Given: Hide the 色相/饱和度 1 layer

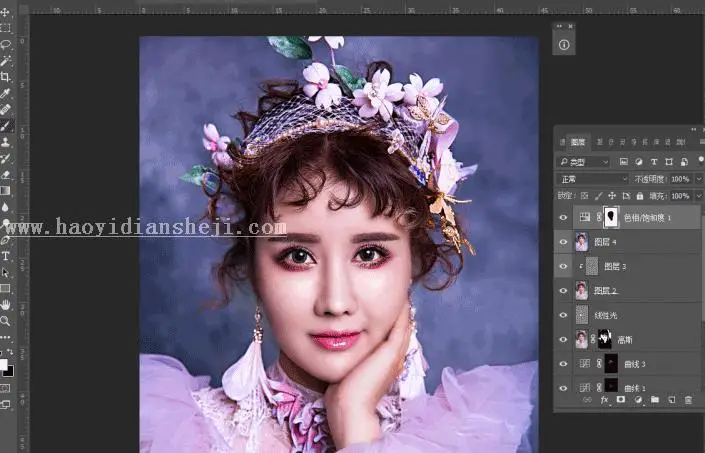Looking at the screenshot, I should pyautogui.click(x=563, y=218).
